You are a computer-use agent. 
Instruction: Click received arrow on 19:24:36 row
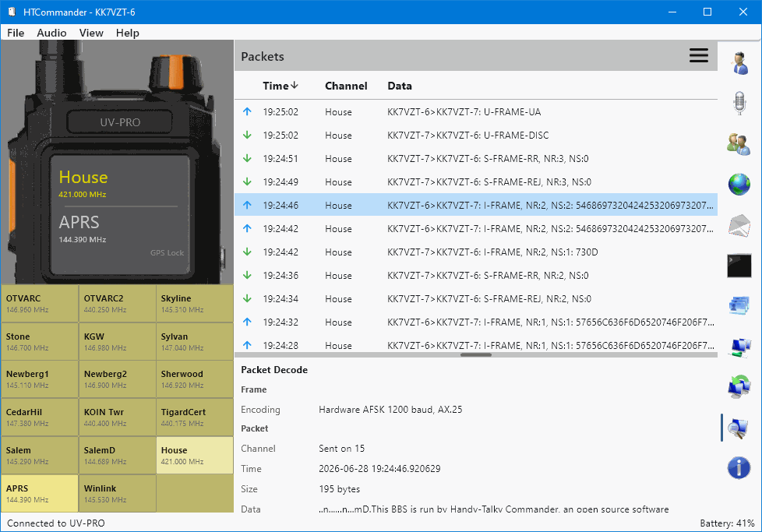pyautogui.click(x=247, y=275)
